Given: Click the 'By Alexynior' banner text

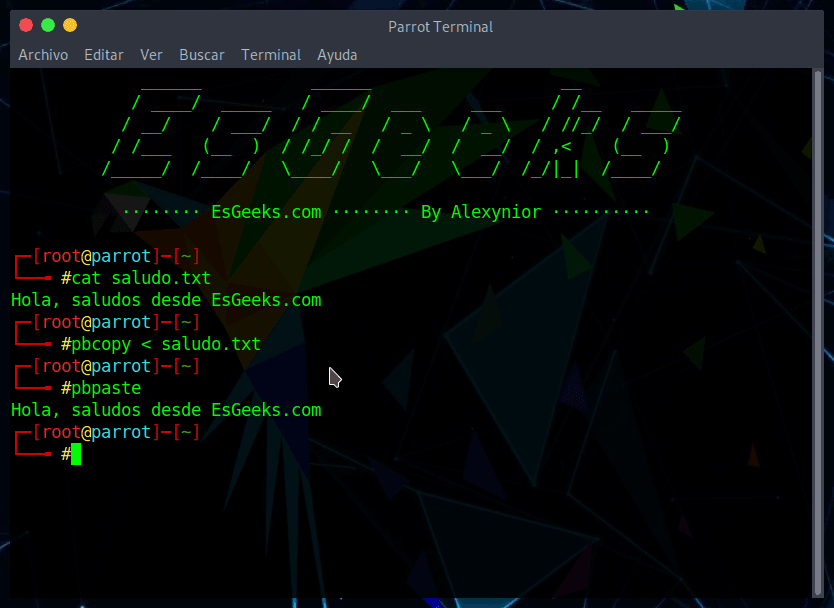Looking at the screenshot, I should pos(481,212).
